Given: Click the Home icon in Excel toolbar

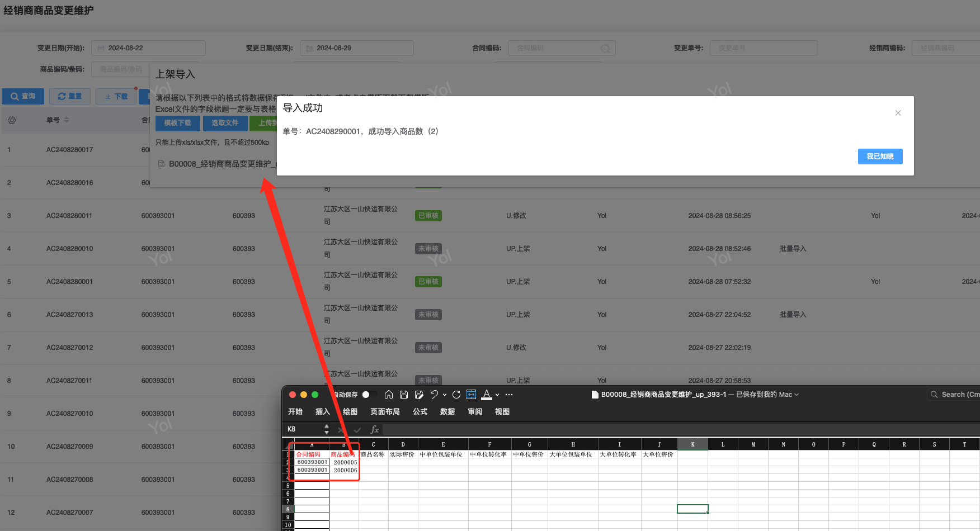Looking at the screenshot, I should 389,395.
